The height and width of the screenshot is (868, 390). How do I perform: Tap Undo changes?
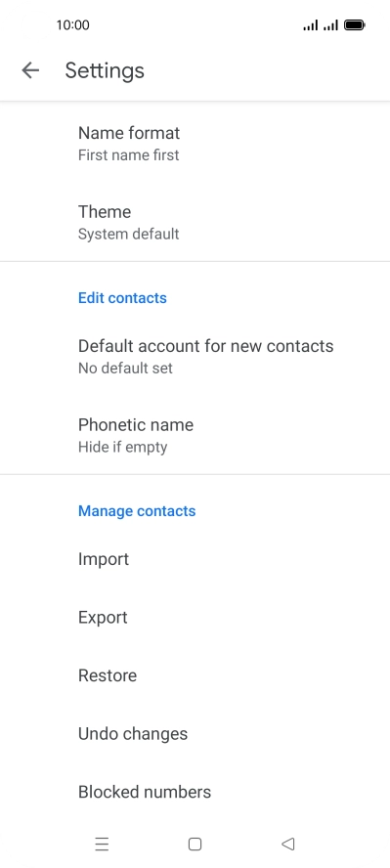click(195, 733)
